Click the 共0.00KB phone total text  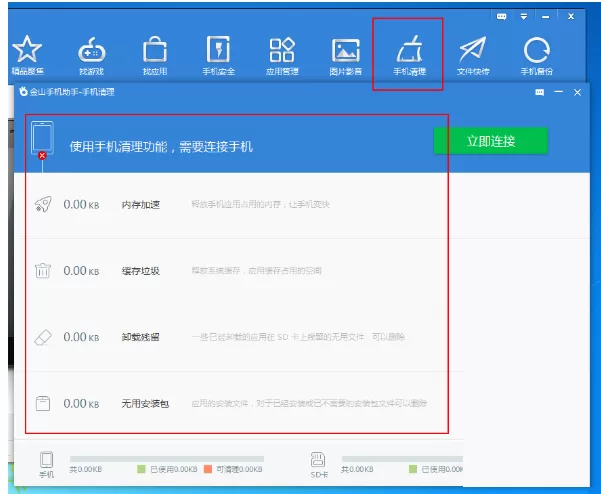[x=86, y=469]
